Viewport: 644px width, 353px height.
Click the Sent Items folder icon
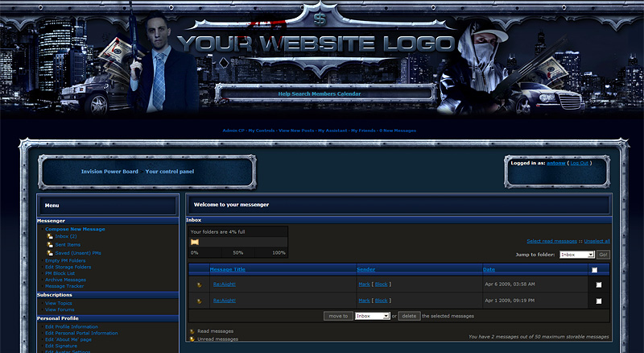tap(50, 245)
